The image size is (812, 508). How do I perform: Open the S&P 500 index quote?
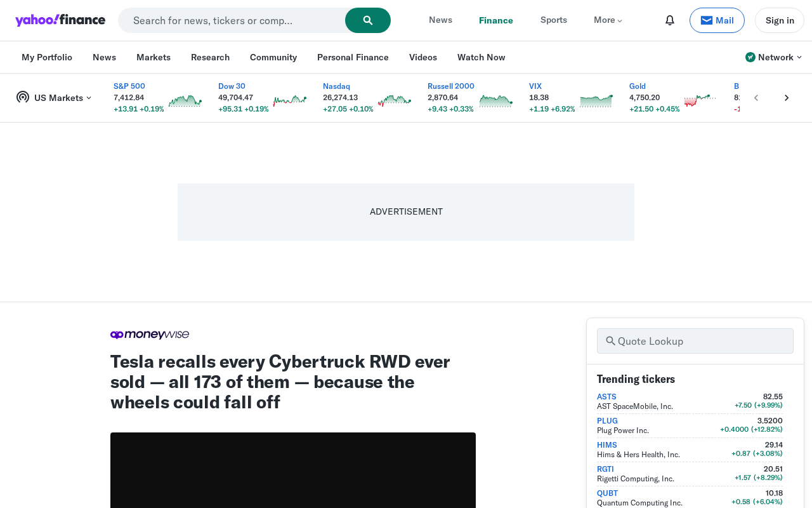click(129, 86)
